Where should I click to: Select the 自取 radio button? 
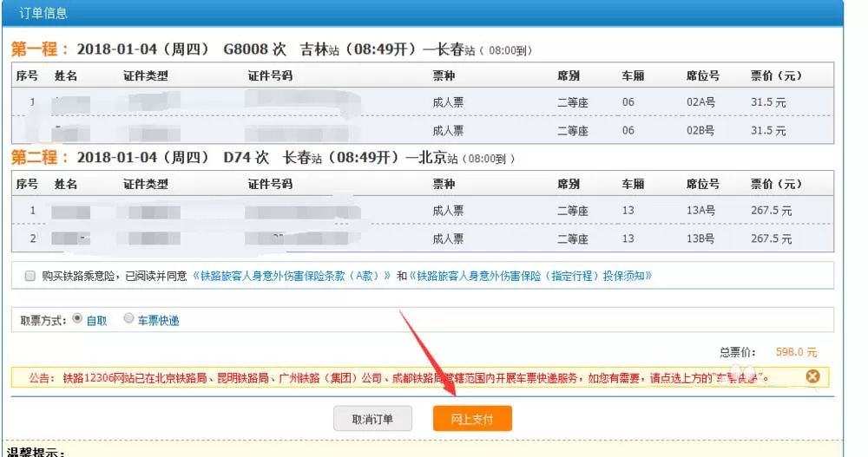click(77, 318)
